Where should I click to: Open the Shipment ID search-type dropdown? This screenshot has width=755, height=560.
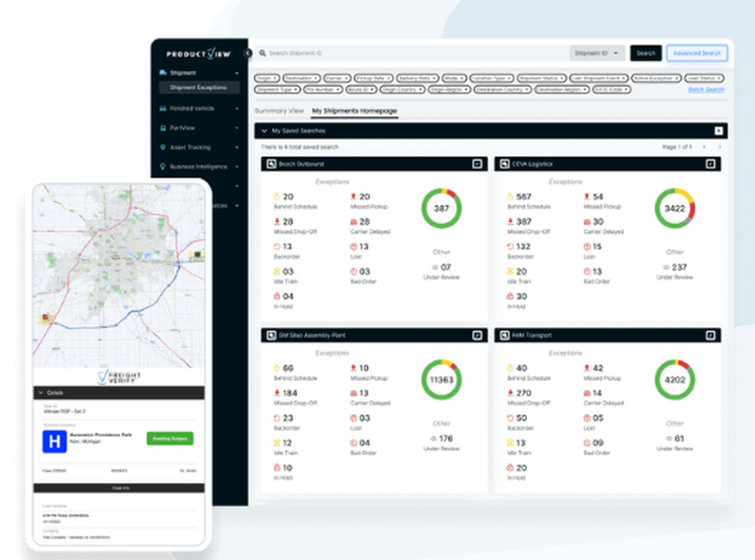[597, 53]
